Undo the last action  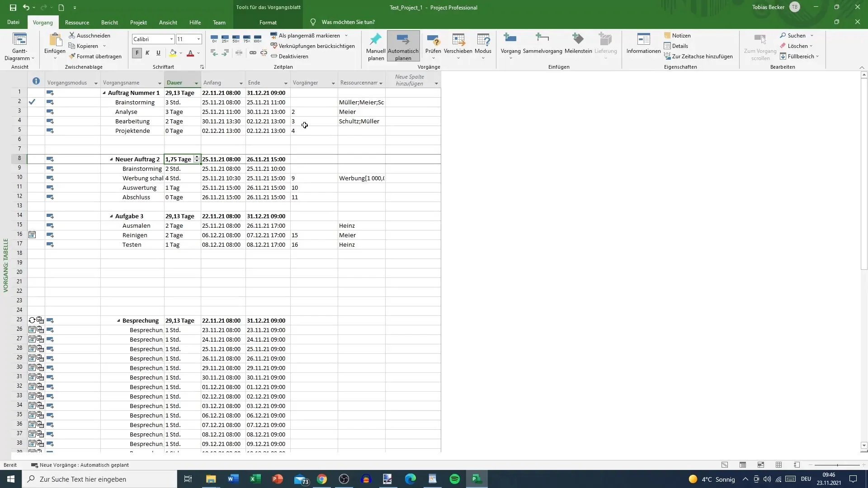[26, 7]
